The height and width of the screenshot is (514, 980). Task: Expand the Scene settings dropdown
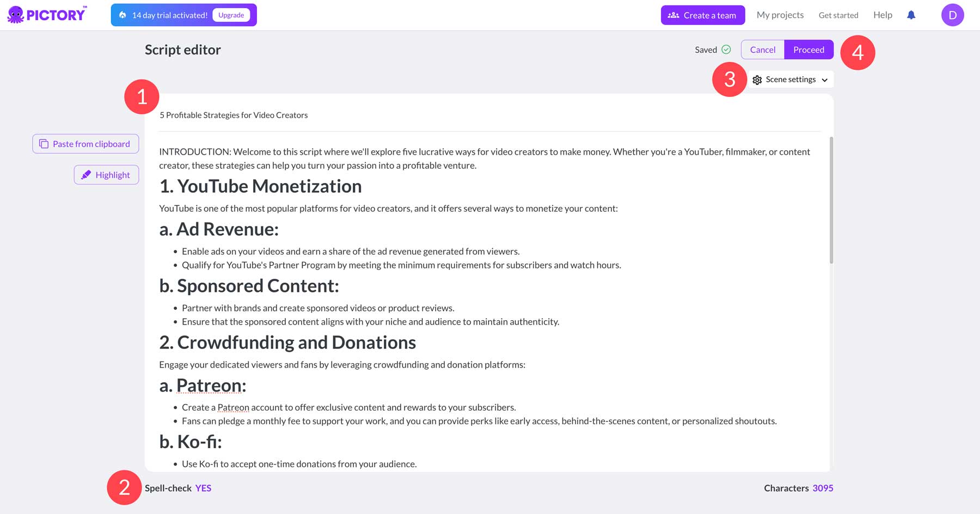coord(790,79)
